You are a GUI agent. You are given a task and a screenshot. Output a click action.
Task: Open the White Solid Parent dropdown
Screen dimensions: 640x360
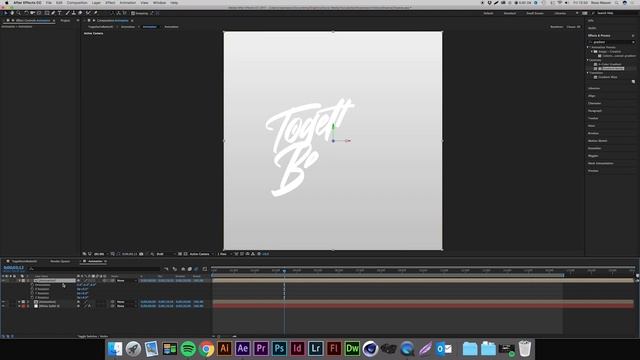point(127,306)
